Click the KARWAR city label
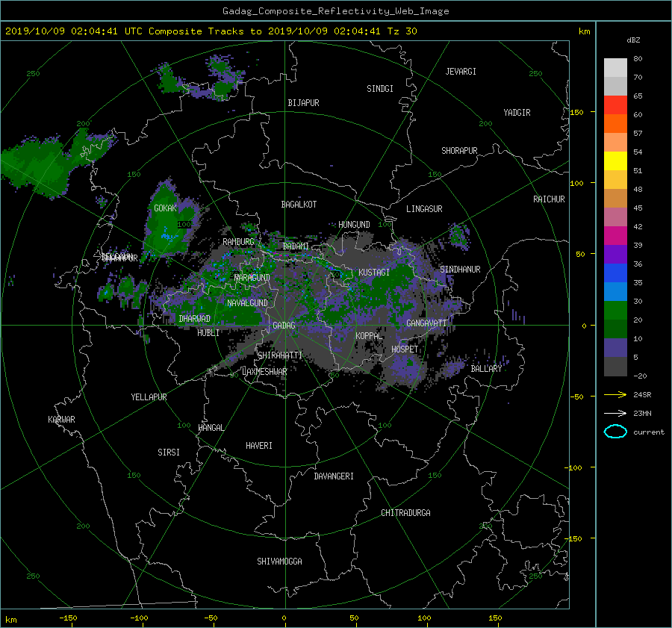Image resolution: width=672 pixels, height=628 pixels. [x=61, y=420]
